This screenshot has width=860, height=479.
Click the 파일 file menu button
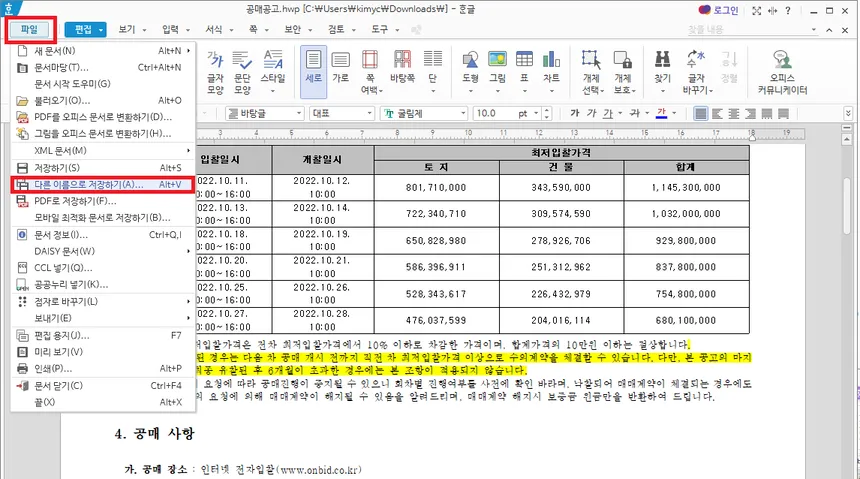pos(30,30)
